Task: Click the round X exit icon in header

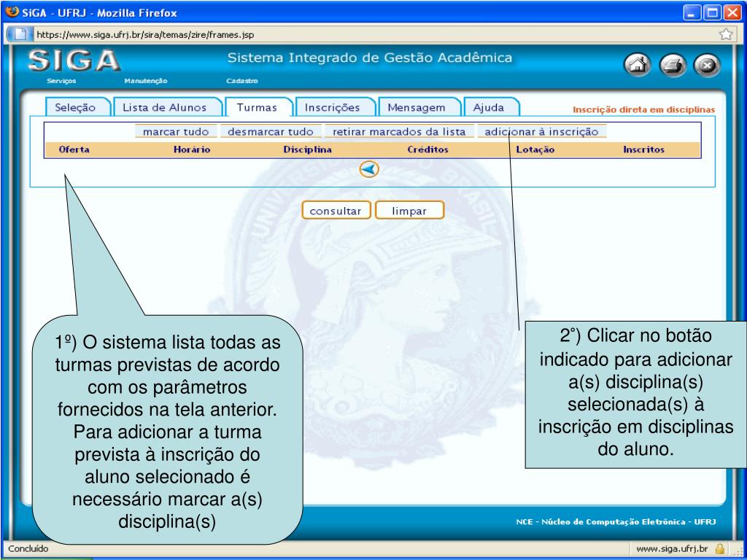Action: (707, 66)
